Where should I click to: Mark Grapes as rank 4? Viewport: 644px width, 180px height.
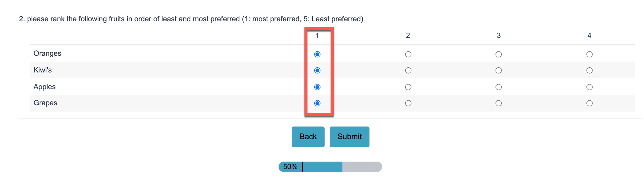click(589, 103)
